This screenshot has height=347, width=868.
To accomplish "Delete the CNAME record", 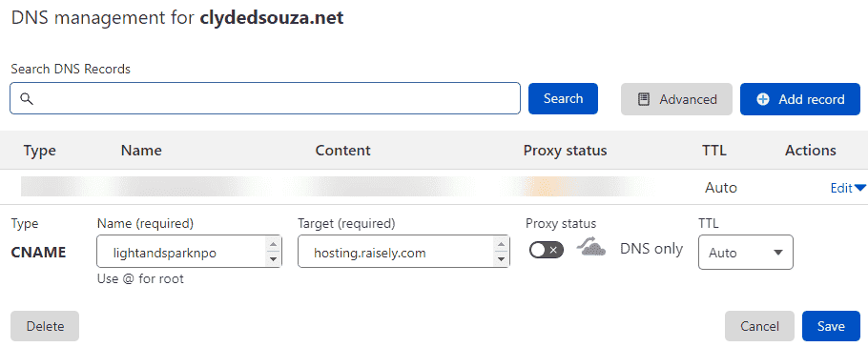I will 45,326.
